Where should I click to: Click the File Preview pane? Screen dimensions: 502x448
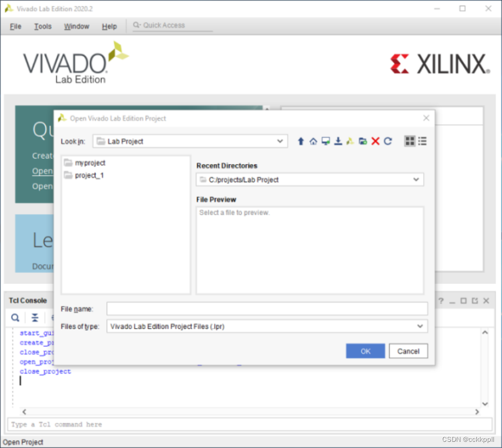(310, 250)
